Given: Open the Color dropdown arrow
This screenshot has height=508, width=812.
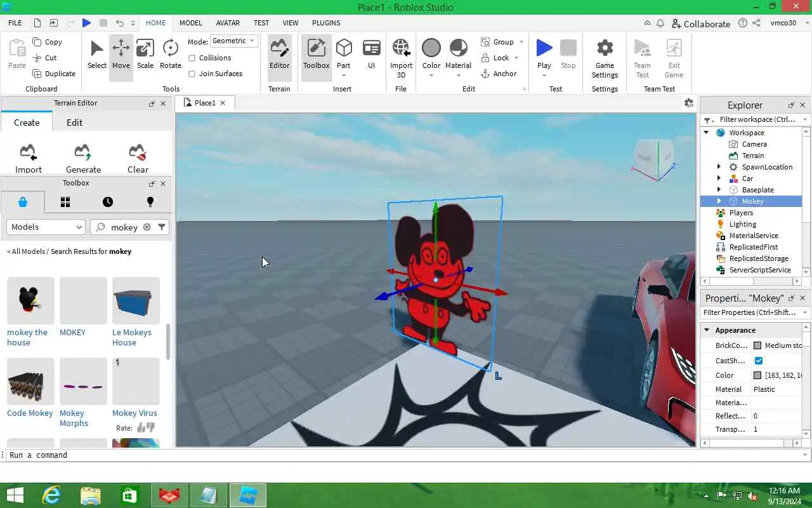Looking at the screenshot, I should tap(431, 76).
